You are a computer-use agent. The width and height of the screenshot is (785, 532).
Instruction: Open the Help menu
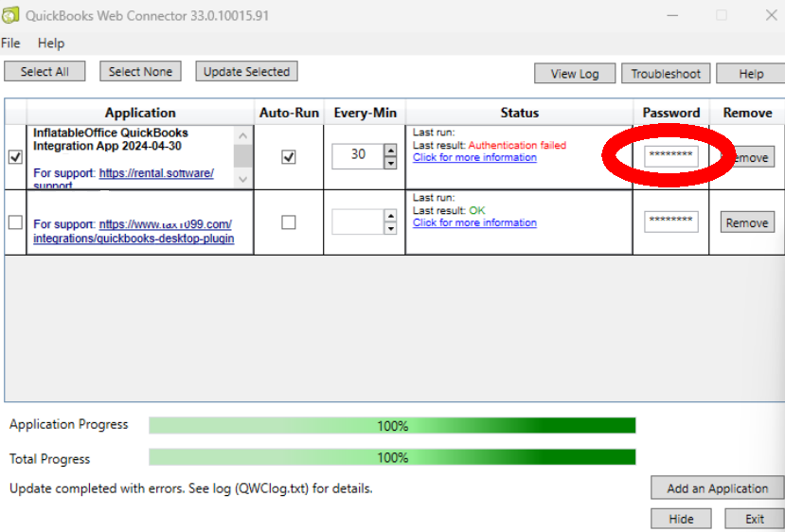click(x=51, y=44)
